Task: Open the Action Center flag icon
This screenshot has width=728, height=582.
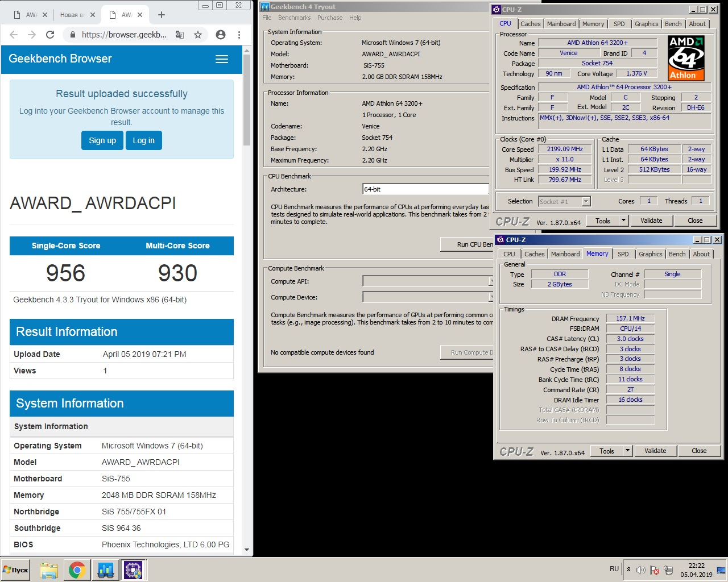Action: tap(655, 569)
